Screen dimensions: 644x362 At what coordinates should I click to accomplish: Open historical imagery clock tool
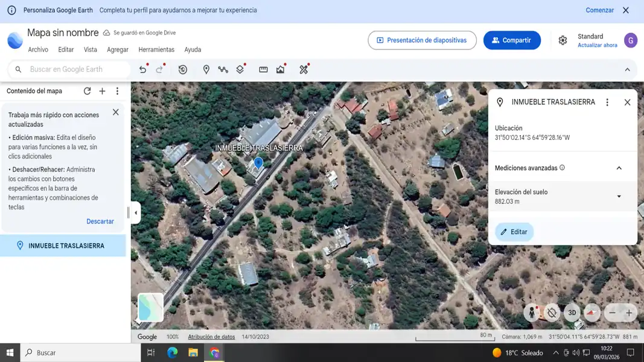[183, 70]
